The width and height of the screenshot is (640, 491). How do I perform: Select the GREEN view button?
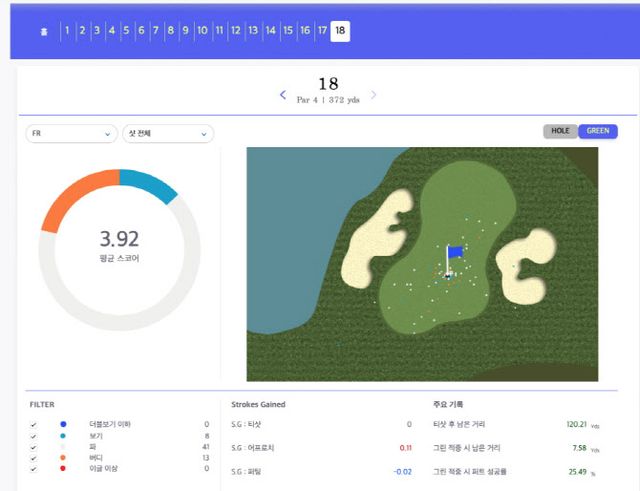pos(598,131)
